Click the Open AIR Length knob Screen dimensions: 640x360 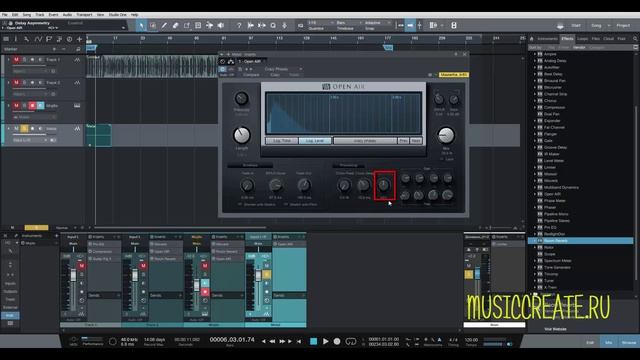(x=242, y=136)
